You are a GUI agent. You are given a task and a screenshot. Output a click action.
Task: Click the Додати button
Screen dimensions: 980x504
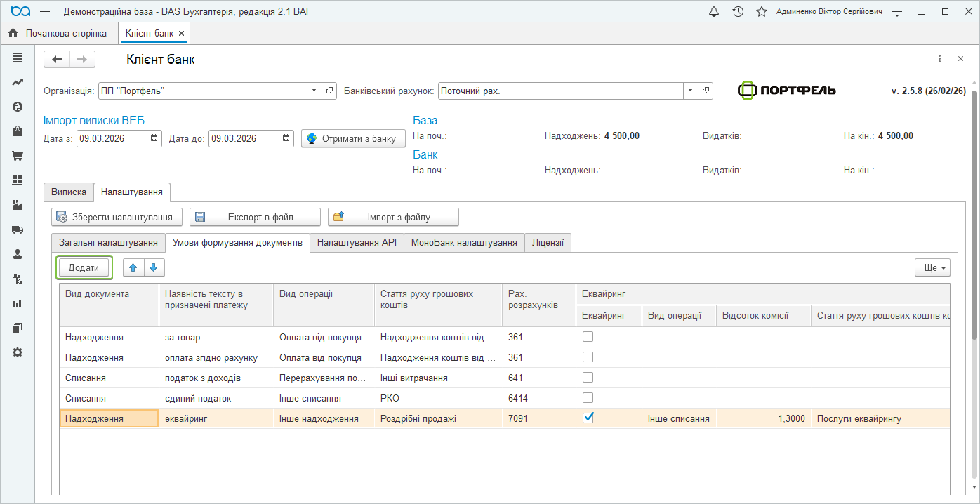click(84, 267)
